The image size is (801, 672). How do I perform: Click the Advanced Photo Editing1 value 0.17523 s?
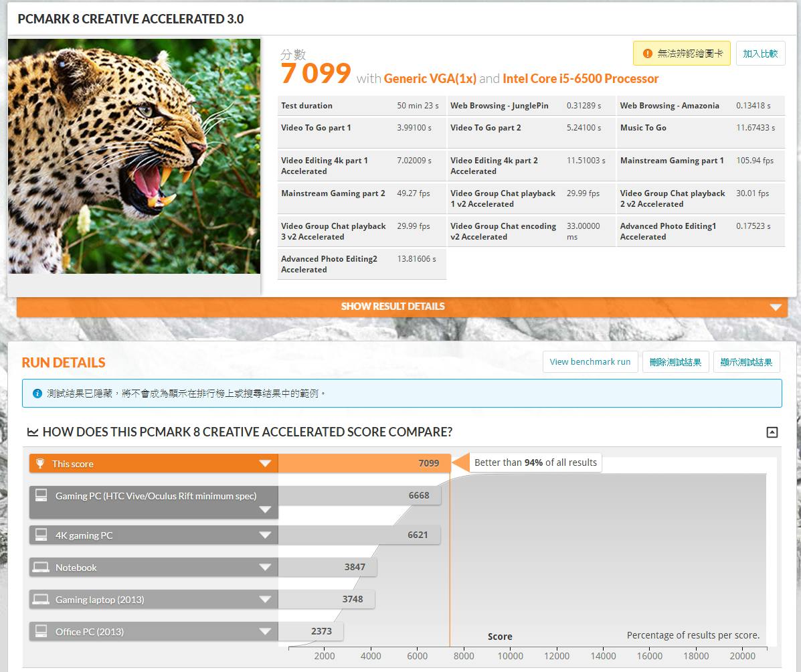[x=753, y=226]
